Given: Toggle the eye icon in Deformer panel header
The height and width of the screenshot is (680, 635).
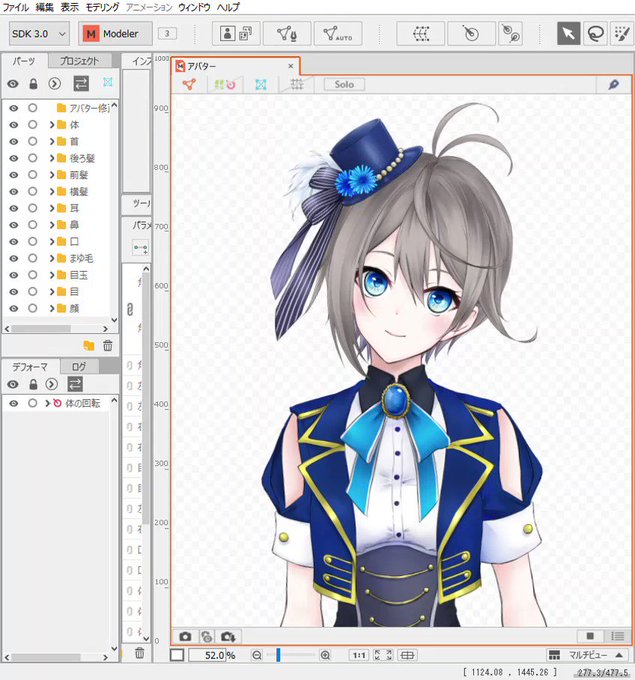Looking at the screenshot, I should (13, 384).
